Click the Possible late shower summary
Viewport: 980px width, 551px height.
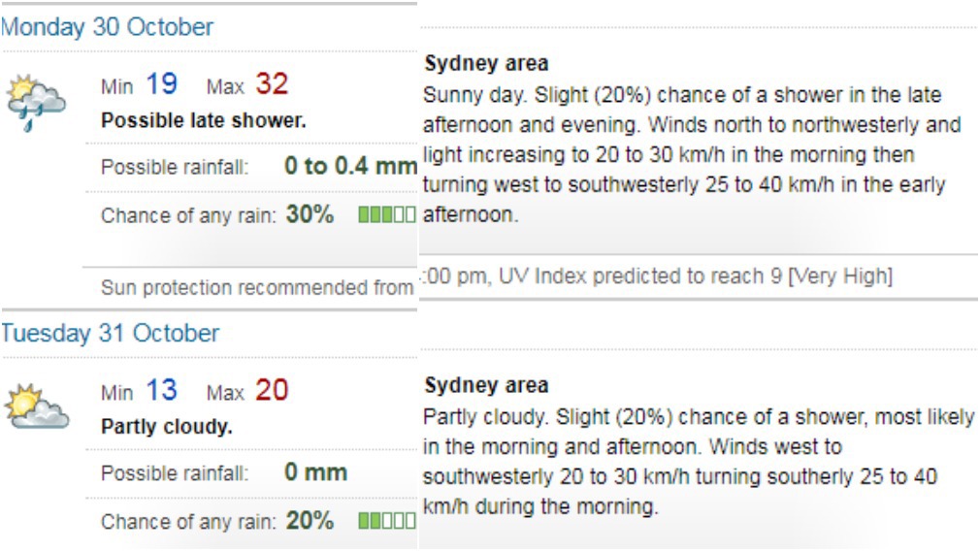pos(204,120)
